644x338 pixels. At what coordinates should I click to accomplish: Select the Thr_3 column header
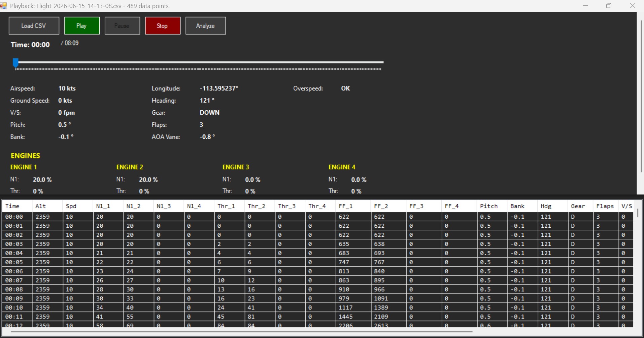pyautogui.click(x=290, y=206)
